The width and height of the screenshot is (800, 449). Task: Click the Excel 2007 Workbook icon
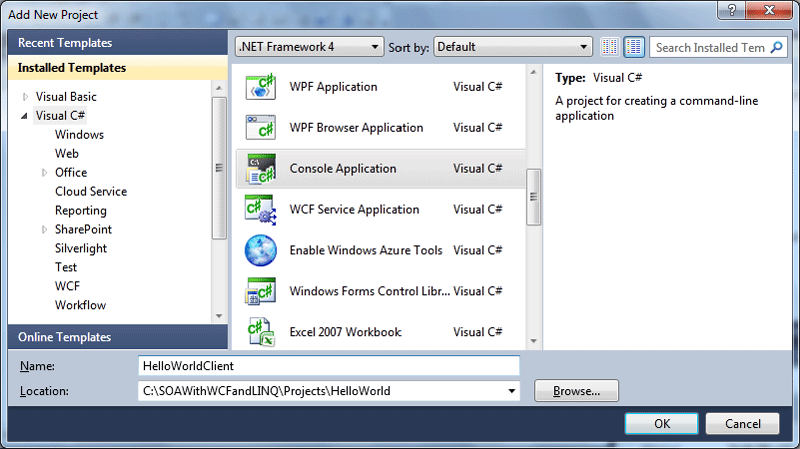pos(260,332)
